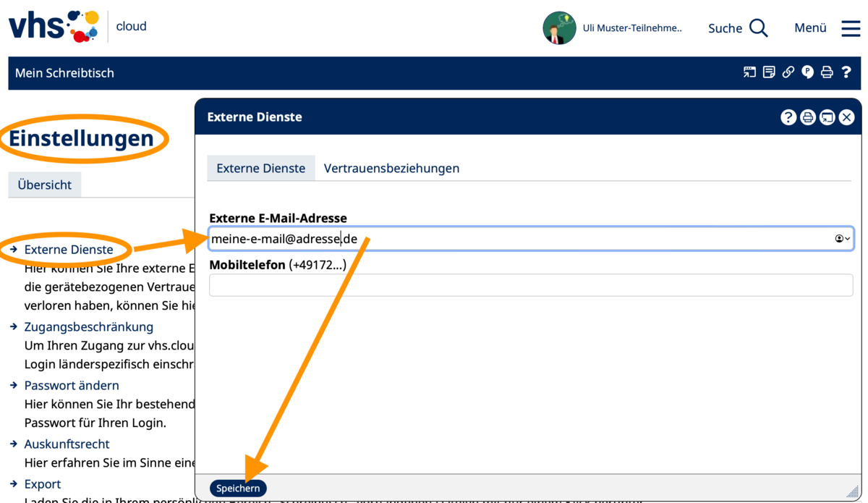Close the Externe Dienste dialog
Screen dimensions: 868x503
click(846, 117)
